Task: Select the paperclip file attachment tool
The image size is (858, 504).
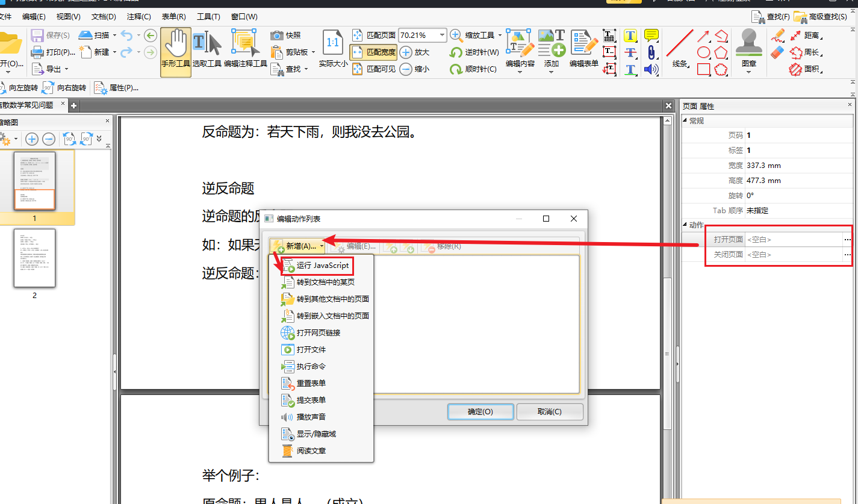Action: pos(651,52)
